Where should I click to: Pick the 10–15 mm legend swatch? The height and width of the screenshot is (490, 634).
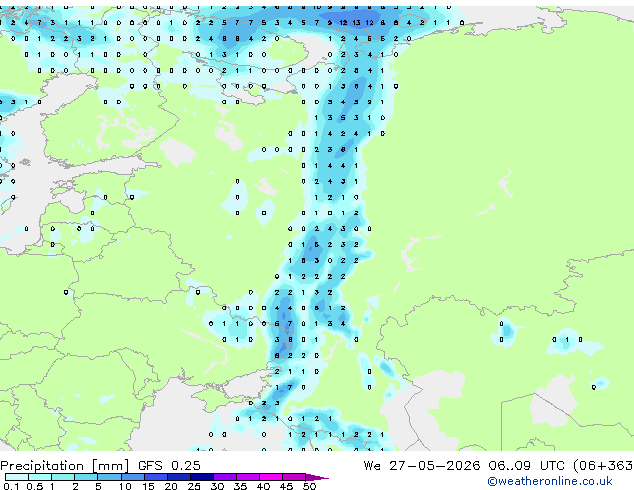[132, 477]
